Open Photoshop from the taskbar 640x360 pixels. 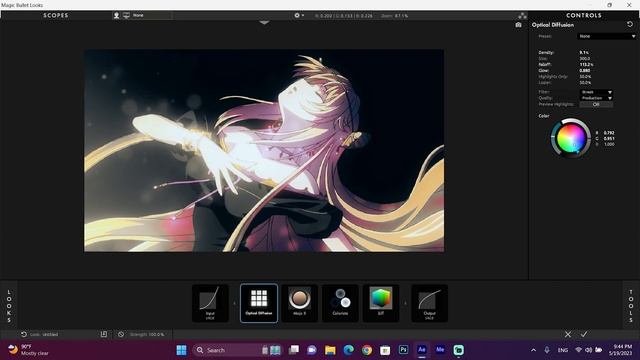tap(403, 350)
